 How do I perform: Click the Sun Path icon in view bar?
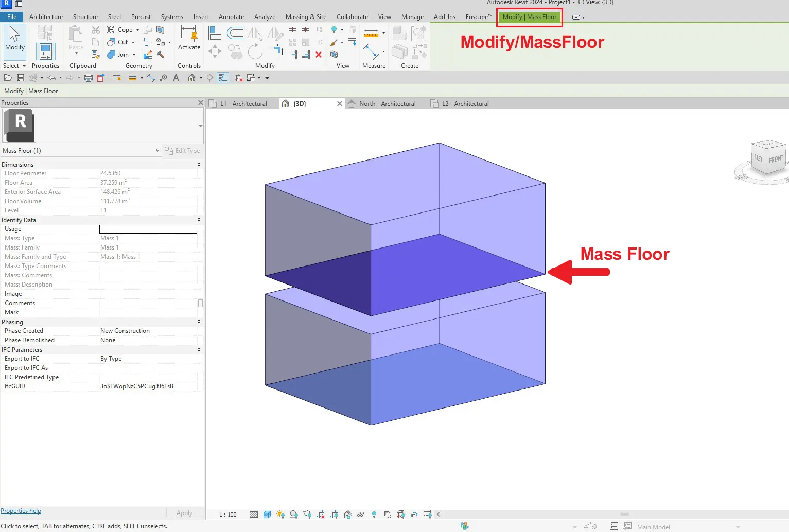pyautogui.click(x=280, y=515)
